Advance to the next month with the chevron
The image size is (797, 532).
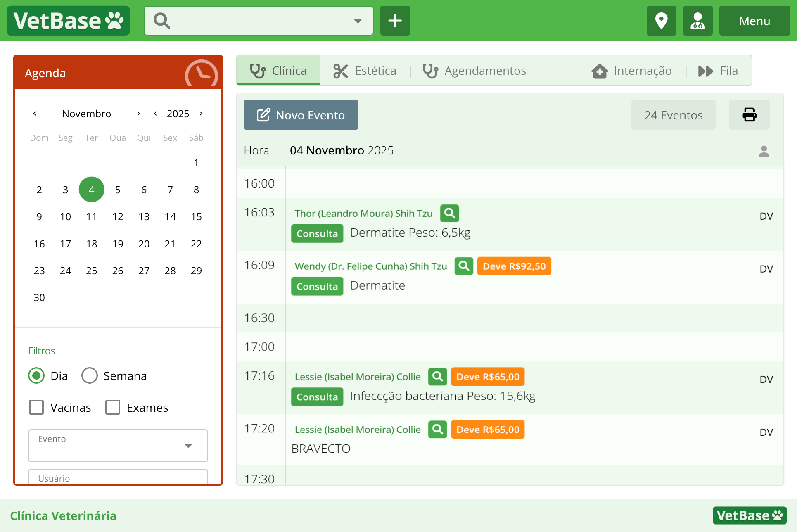[x=138, y=114]
